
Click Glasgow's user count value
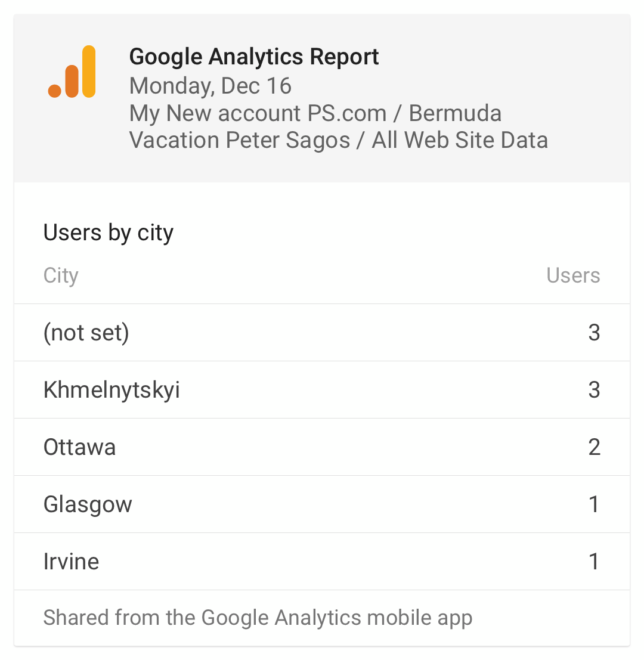pos(594,504)
